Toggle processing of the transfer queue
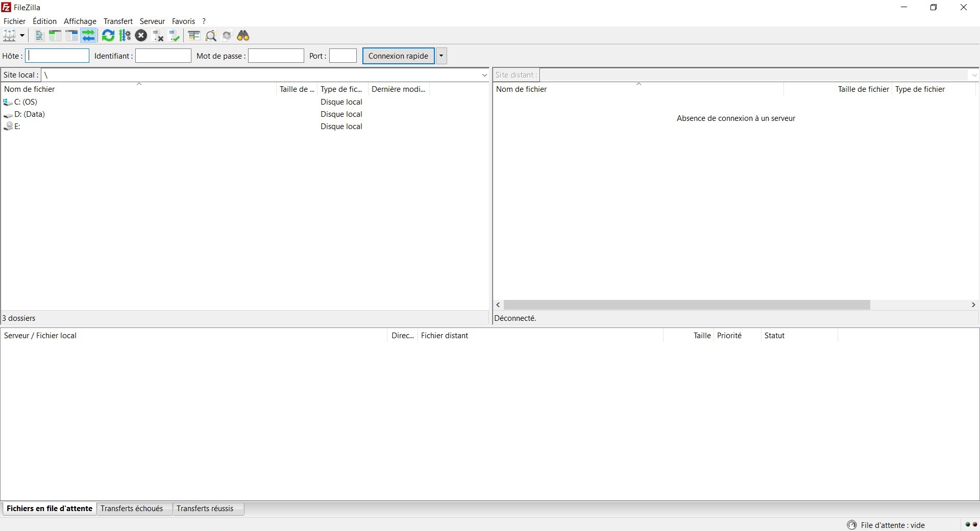 (125, 36)
